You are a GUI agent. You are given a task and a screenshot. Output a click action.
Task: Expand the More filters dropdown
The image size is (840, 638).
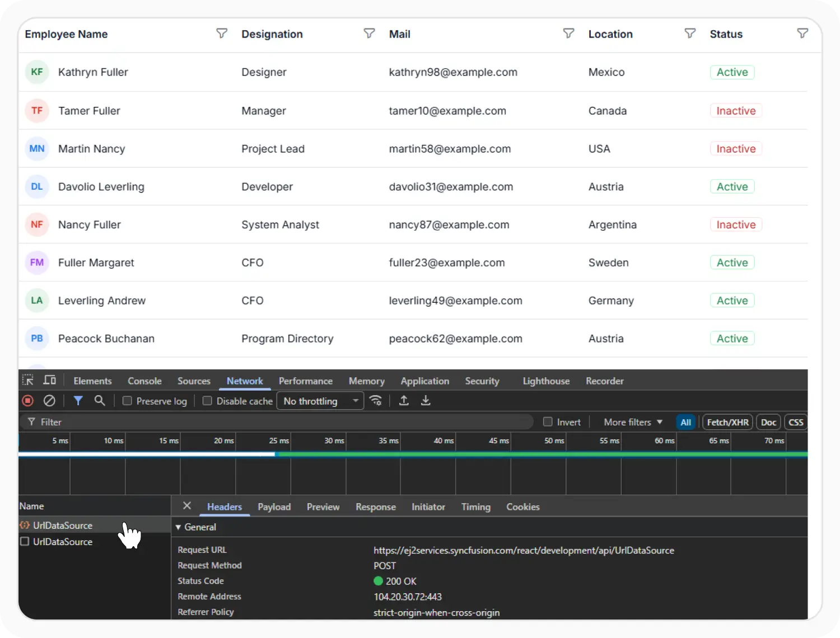click(x=633, y=422)
